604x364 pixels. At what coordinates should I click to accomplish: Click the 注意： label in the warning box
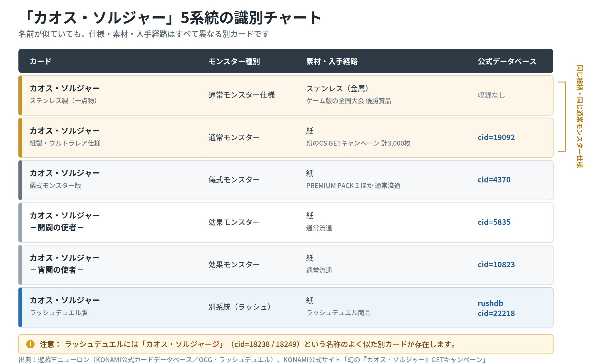[50, 344]
